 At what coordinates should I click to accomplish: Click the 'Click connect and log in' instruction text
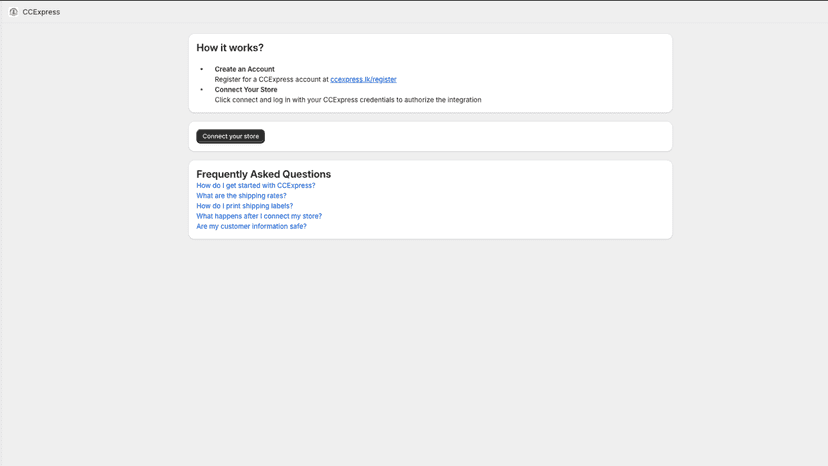point(348,100)
